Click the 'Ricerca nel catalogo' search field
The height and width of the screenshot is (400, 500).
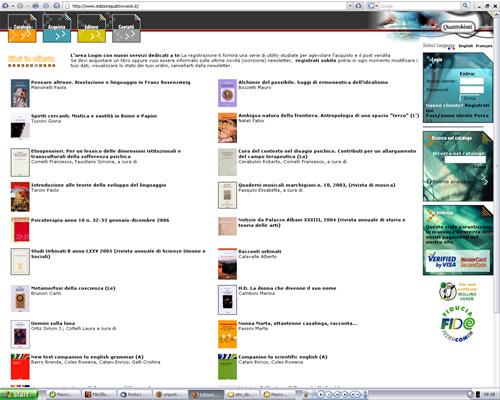tap(465, 159)
